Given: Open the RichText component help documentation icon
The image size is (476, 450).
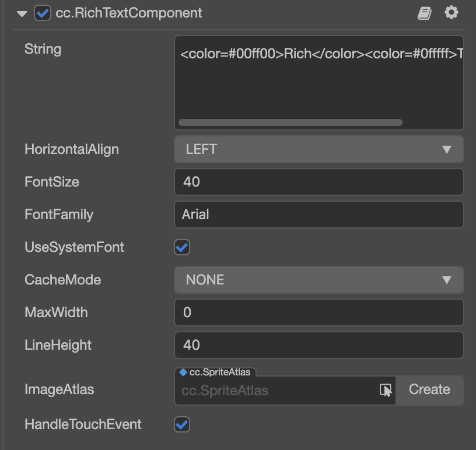Looking at the screenshot, I should (x=425, y=13).
